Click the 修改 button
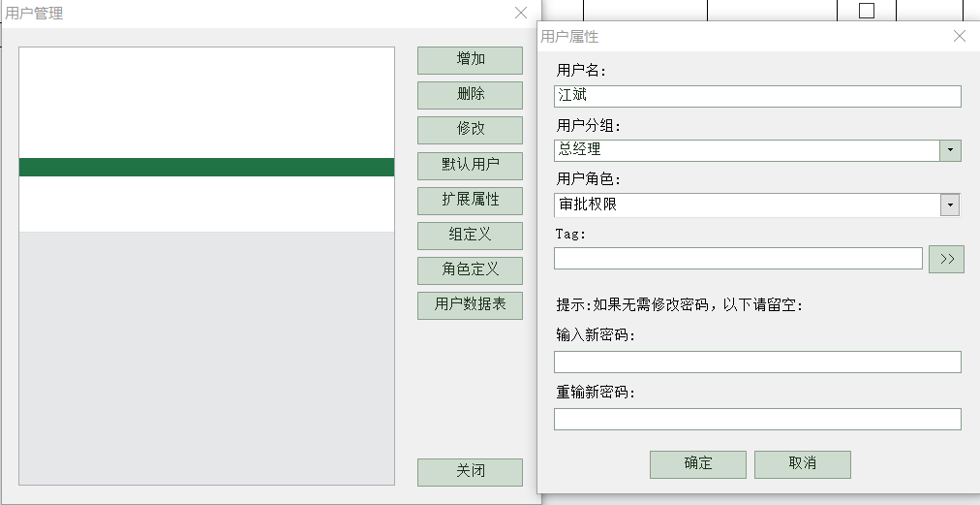This screenshot has height=505, width=980. 470,130
